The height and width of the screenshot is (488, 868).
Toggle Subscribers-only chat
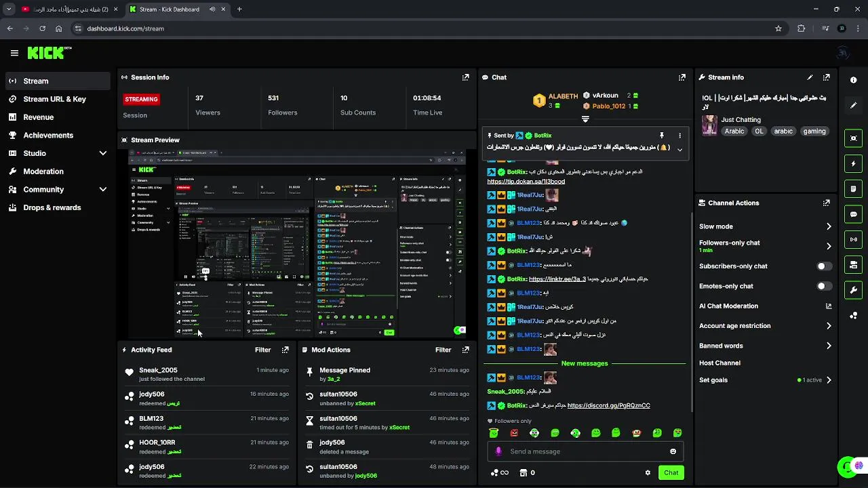pos(824,266)
